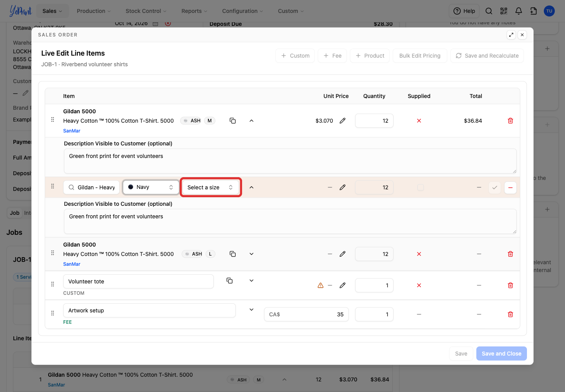Toggle Supplied mark for the ASH L item

click(x=419, y=254)
